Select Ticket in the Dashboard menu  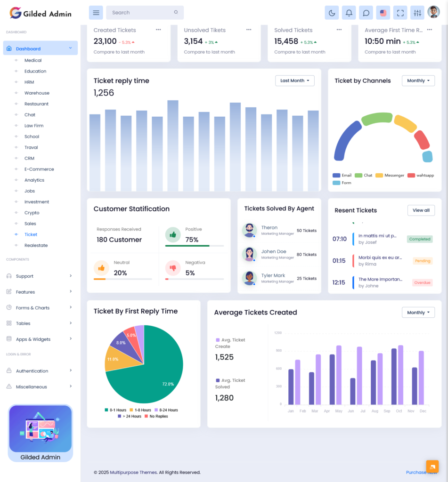[x=31, y=234]
